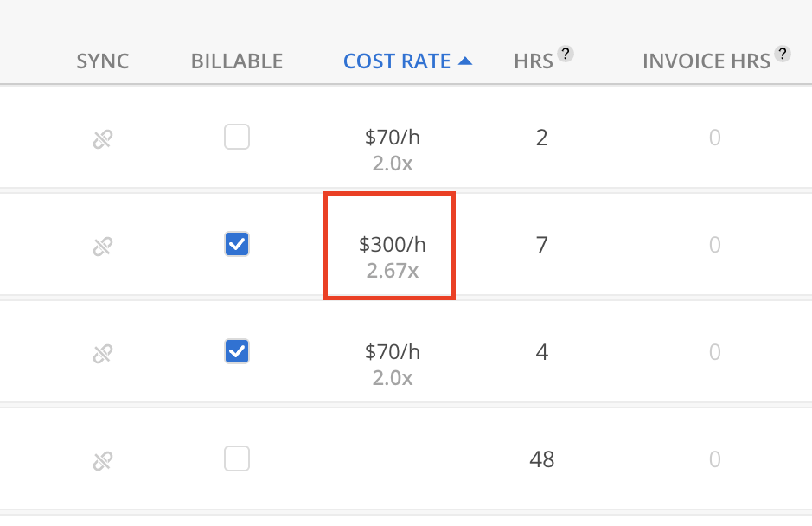
Task: Click the Cost Rate sort arrow
Action: [x=465, y=61]
